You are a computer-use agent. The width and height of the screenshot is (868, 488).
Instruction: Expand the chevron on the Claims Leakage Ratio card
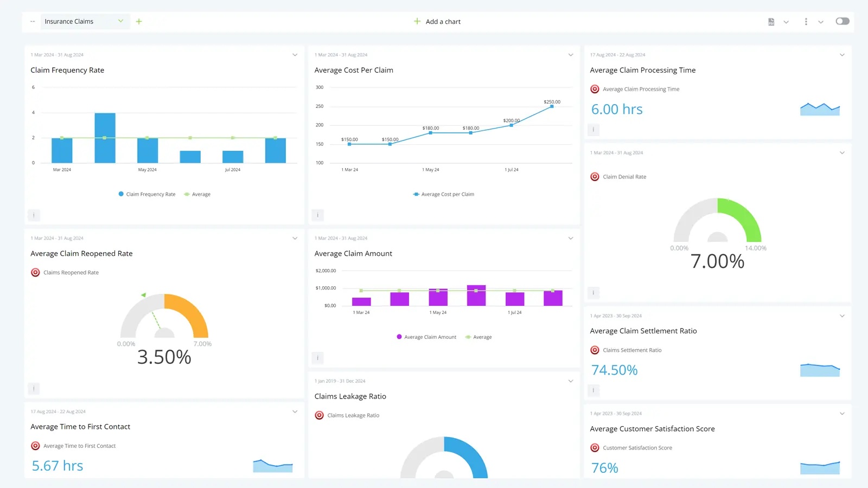point(570,381)
